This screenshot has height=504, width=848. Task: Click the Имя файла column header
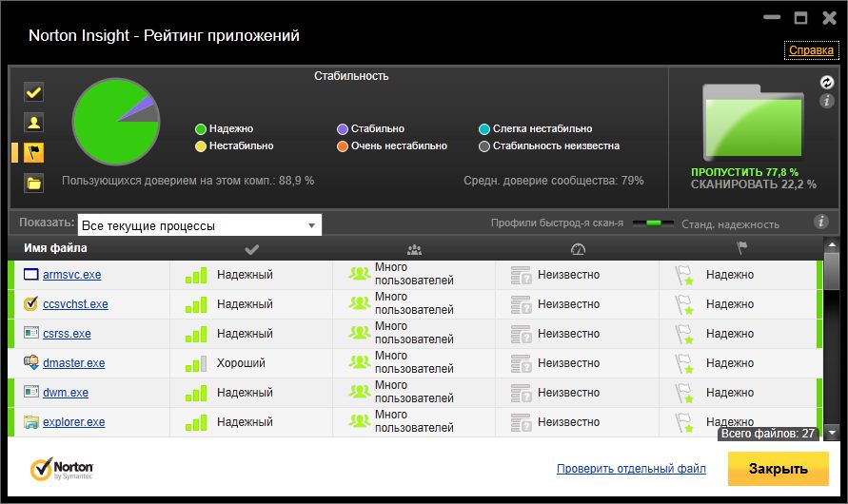tap(55, 248)
